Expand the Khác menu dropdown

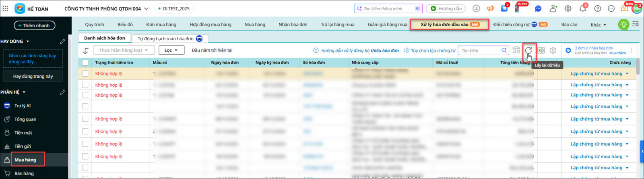pyautogui.click(x=598, y=25)
